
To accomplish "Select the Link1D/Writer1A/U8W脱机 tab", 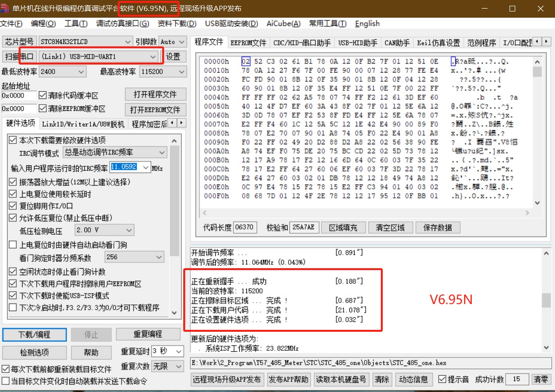I will tap(83, 124).
